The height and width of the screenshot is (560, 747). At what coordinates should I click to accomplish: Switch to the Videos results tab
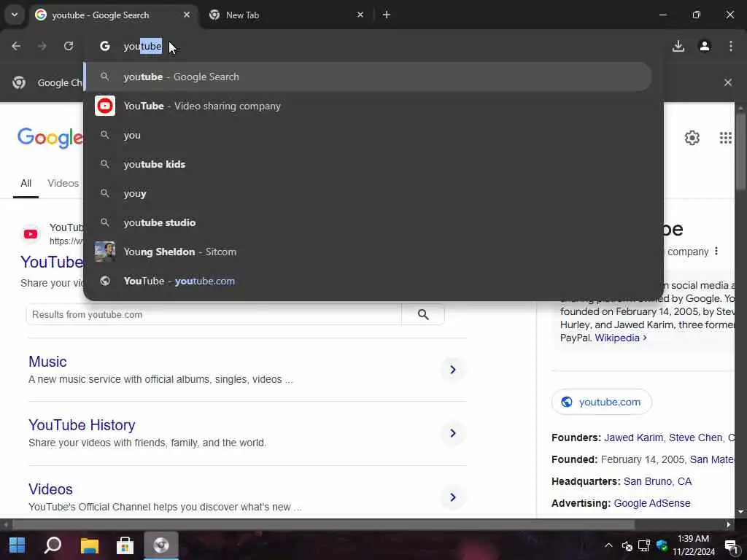coord(63,183)
